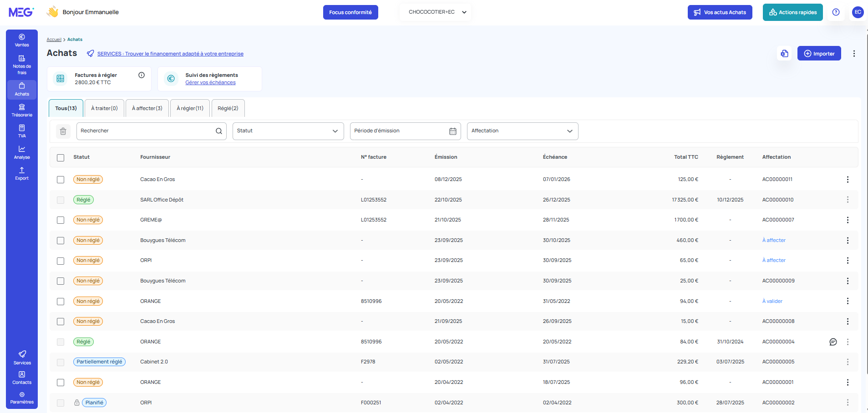Open row actions for ORPI 65,00 €

coord(848,261)
